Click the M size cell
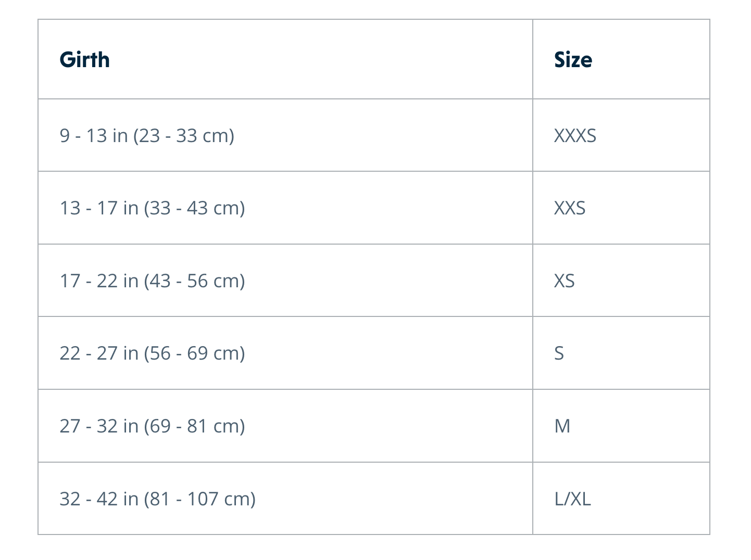This screenshot has height=560, width=751. 562,426
